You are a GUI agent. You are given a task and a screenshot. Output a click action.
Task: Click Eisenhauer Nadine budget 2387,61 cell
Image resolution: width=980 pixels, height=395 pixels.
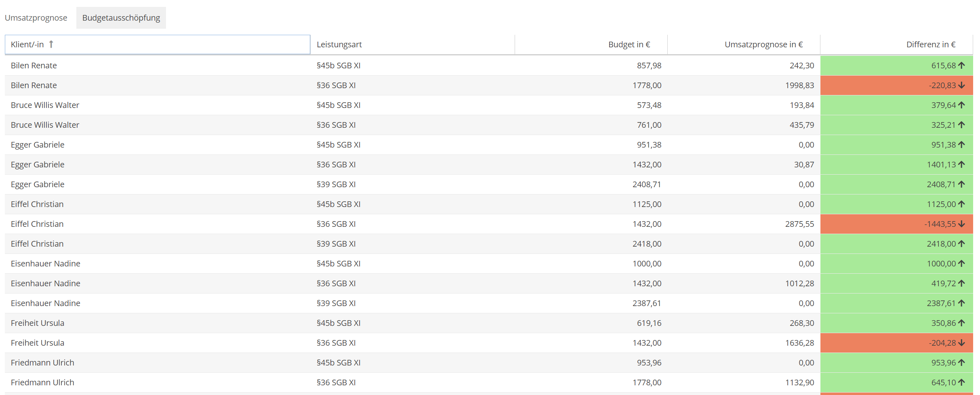(x=646, y=303)
